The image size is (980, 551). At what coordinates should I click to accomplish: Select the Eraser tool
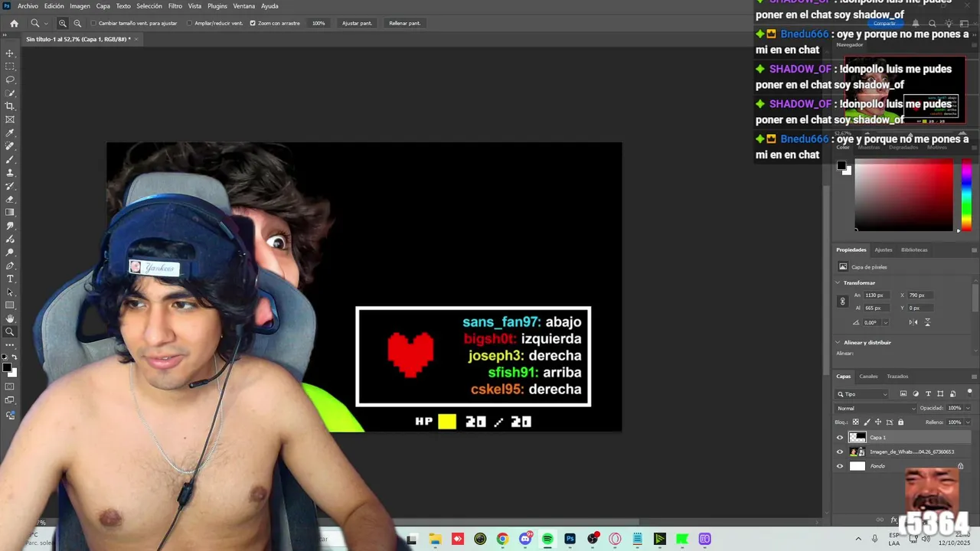coord(10,199)
